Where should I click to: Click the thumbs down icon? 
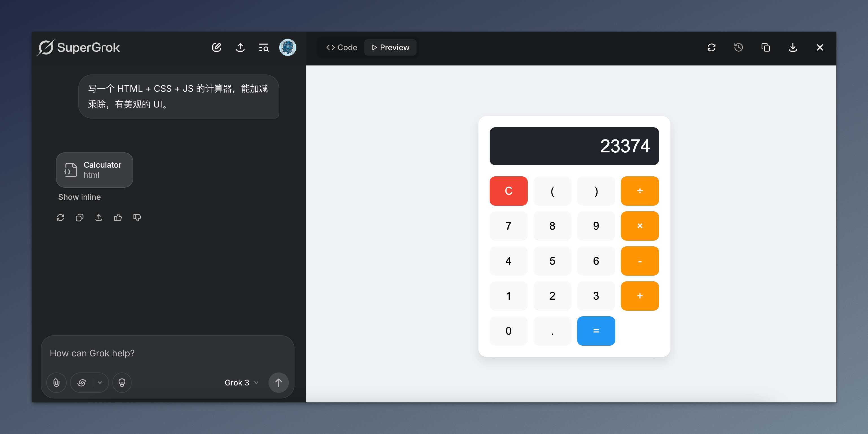137,218
